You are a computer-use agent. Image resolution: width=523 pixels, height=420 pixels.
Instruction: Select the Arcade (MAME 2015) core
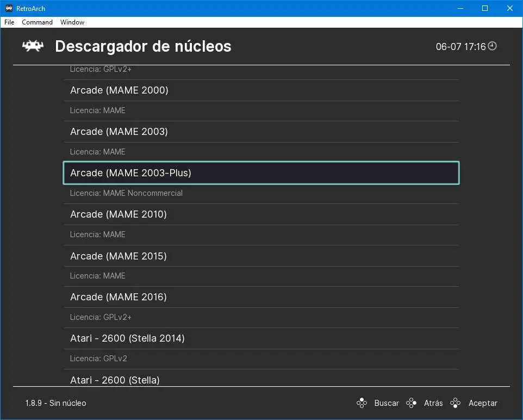pos(261,256)
